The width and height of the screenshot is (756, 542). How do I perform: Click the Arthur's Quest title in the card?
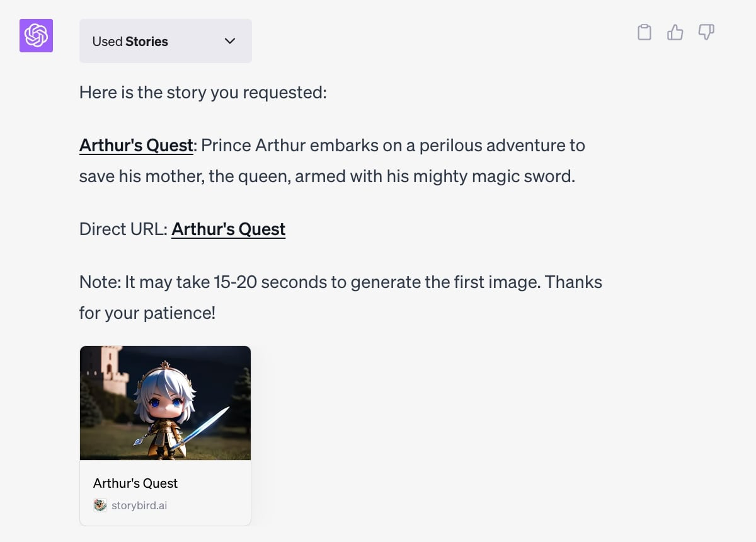click(135, 483)
